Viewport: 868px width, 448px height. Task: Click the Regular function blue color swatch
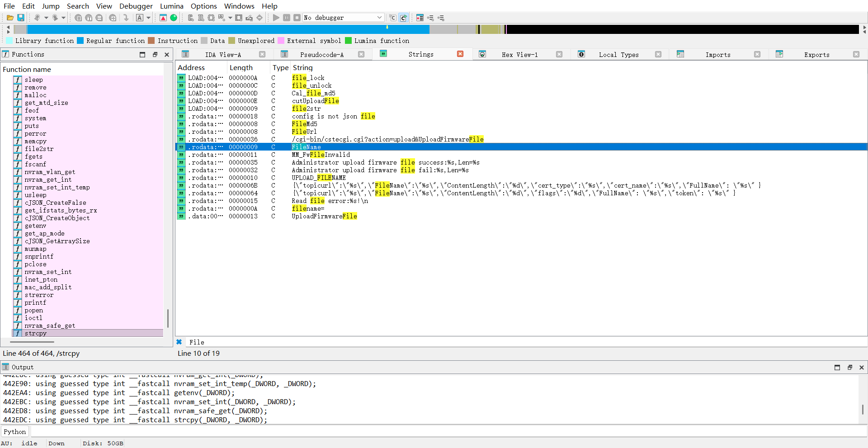coord(80,41)
